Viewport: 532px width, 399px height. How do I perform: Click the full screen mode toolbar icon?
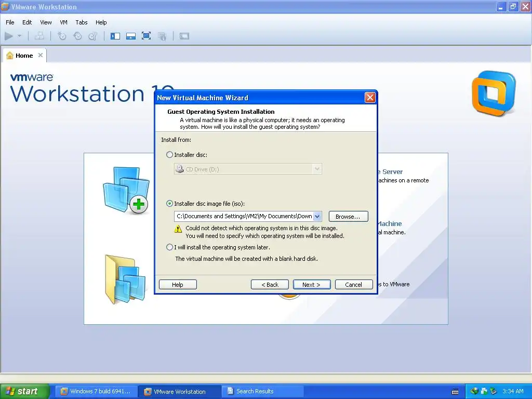[146, 36]
